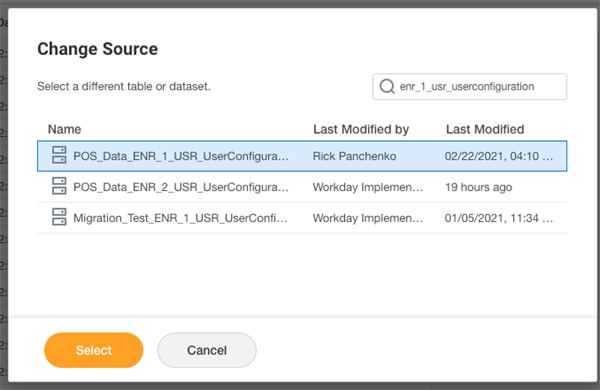
Task: Click the dataset icon for Migration_Test_ENR_1_USR_UserConfi
Action: click(59, 217)
